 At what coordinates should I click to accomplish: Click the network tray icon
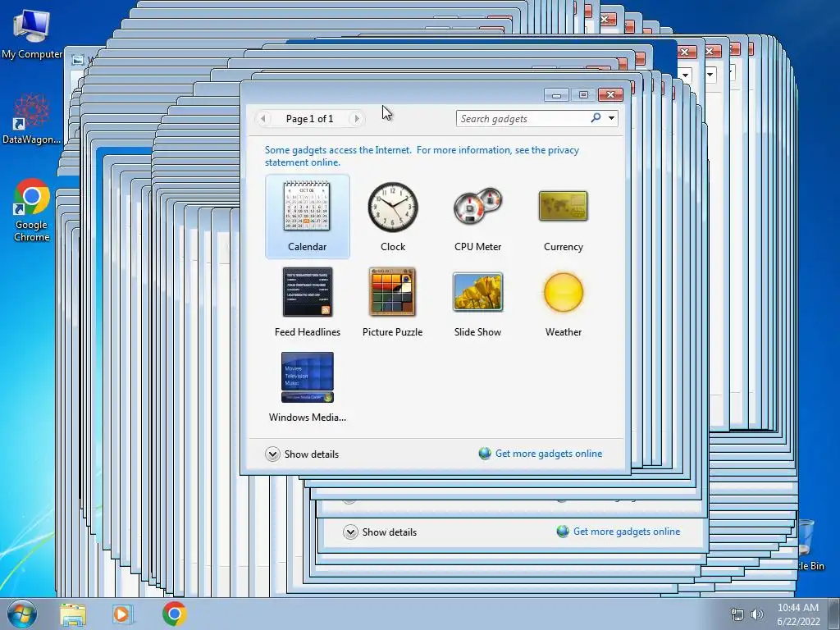[x=737, y=614]
